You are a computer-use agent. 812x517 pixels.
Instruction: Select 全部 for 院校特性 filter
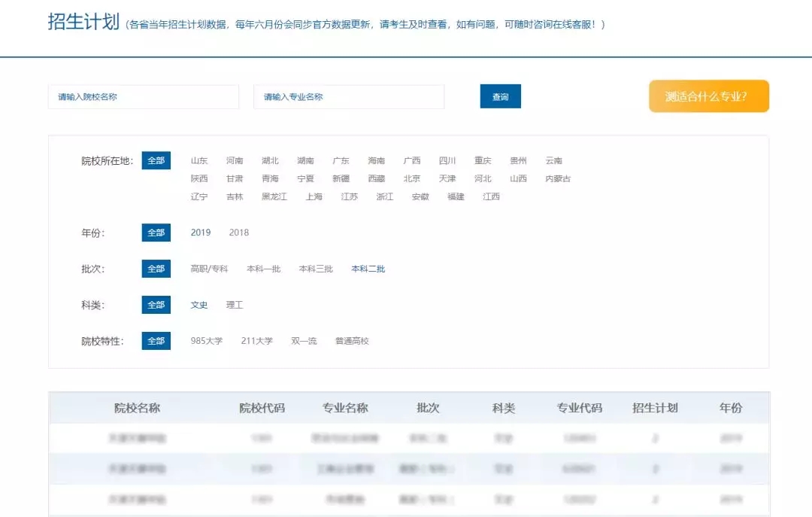point(156,341)
